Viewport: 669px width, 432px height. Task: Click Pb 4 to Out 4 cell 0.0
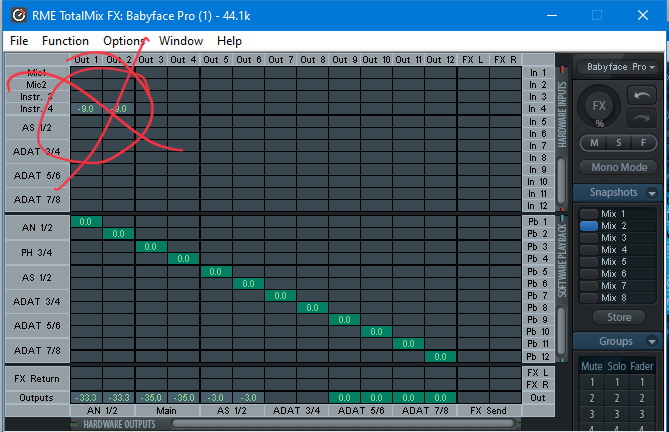pos(183,258)
